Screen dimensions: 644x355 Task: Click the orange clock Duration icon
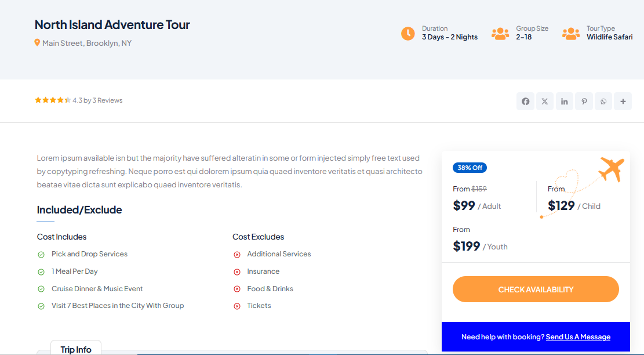[x=408, y=34]
